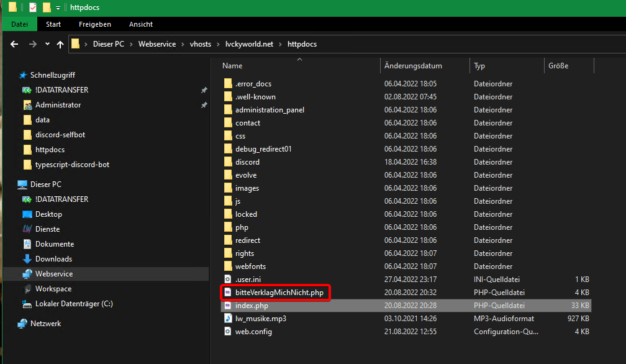Open the Freigeben ribbon tab
The image size is (626, 364).
click(x=94, y=24)
